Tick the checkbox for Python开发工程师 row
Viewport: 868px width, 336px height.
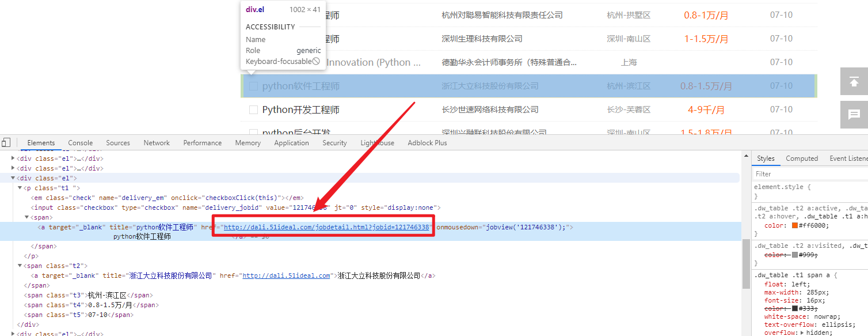tap(253, 110)
